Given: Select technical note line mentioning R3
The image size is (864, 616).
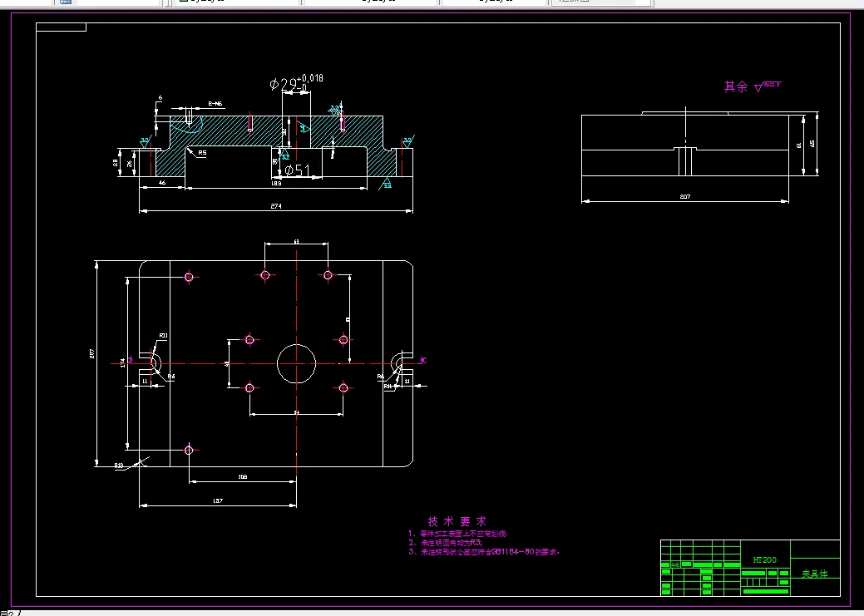Looking at the screenshot, I should point(445,543).
